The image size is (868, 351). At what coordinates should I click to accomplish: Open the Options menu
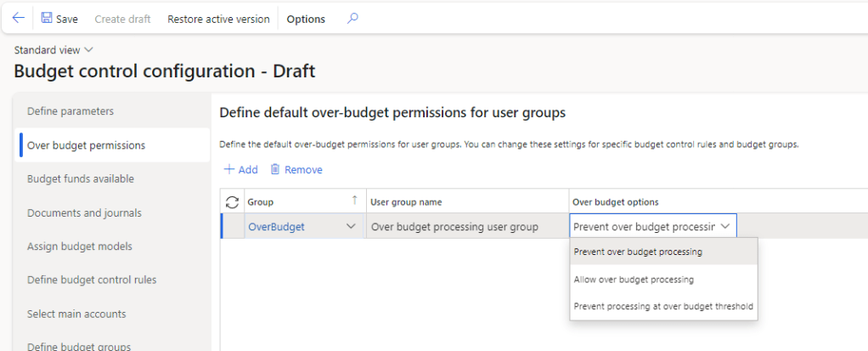(x=306, y=19)
